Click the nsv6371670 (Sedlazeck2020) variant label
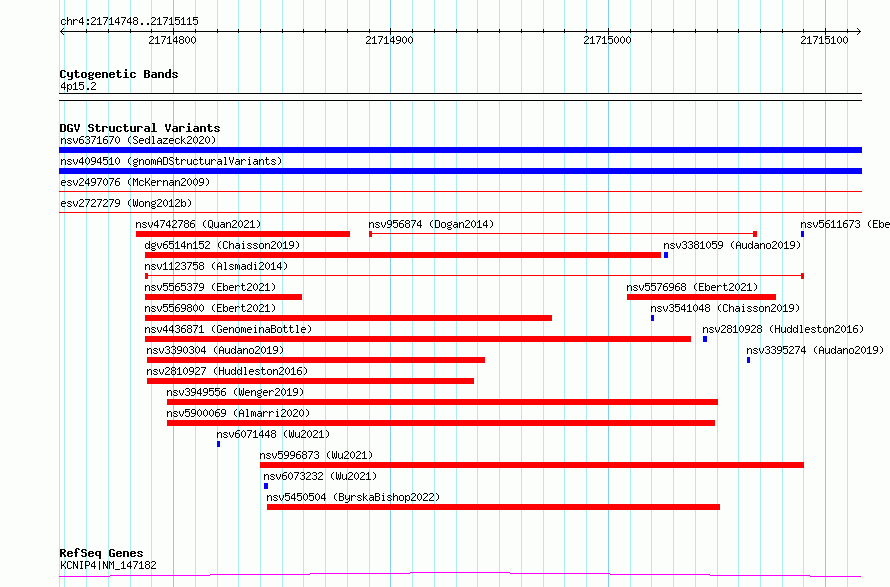Screen dimensions: 890x587 (138, 140)
